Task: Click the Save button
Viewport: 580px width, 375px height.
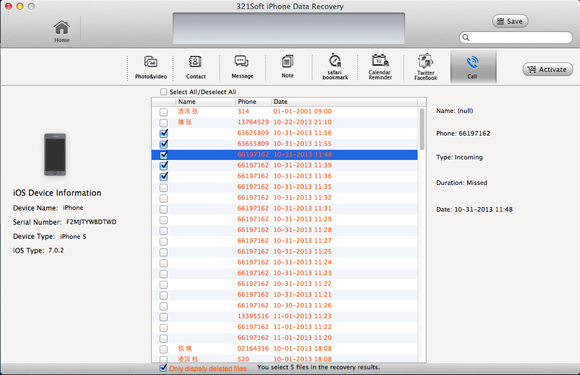Action: [510, 21]
